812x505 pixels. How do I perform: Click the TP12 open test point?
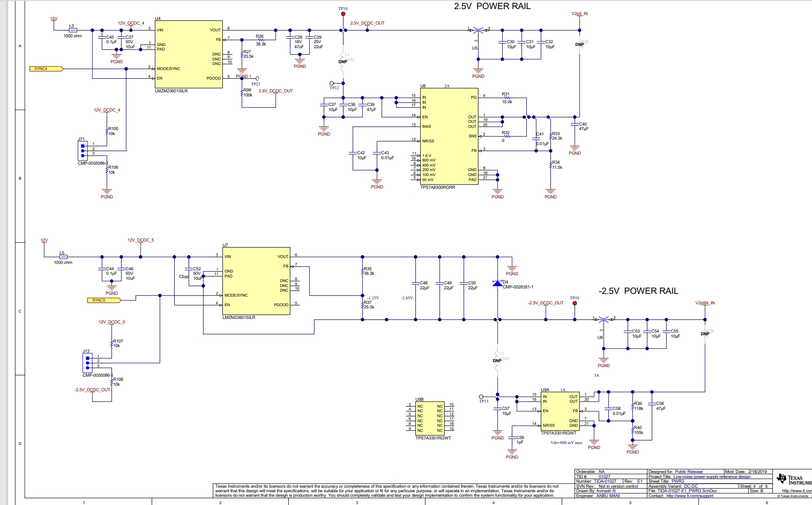pos(332,83)
